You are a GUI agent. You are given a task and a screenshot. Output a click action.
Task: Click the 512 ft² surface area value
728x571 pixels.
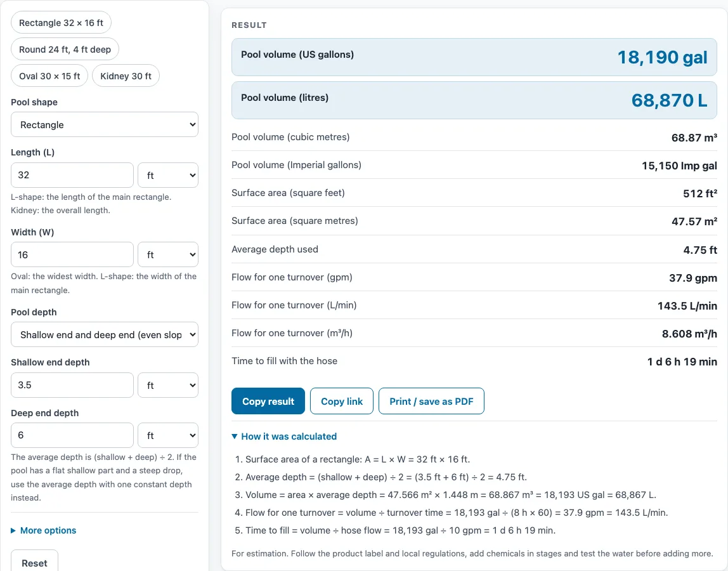coord(699,194)
